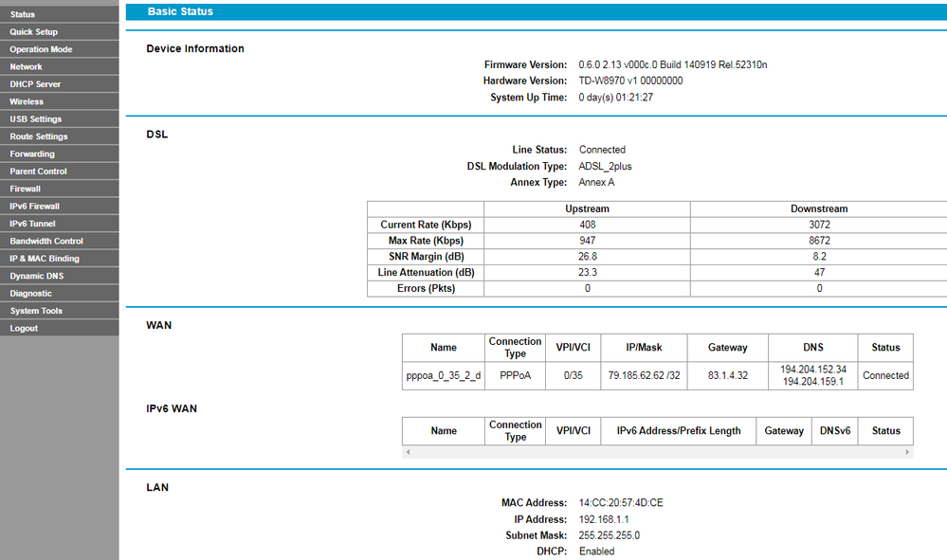Open the Status page in sidebar
The width and height of the screenshot is (947, 560).
tap(23, 15)
